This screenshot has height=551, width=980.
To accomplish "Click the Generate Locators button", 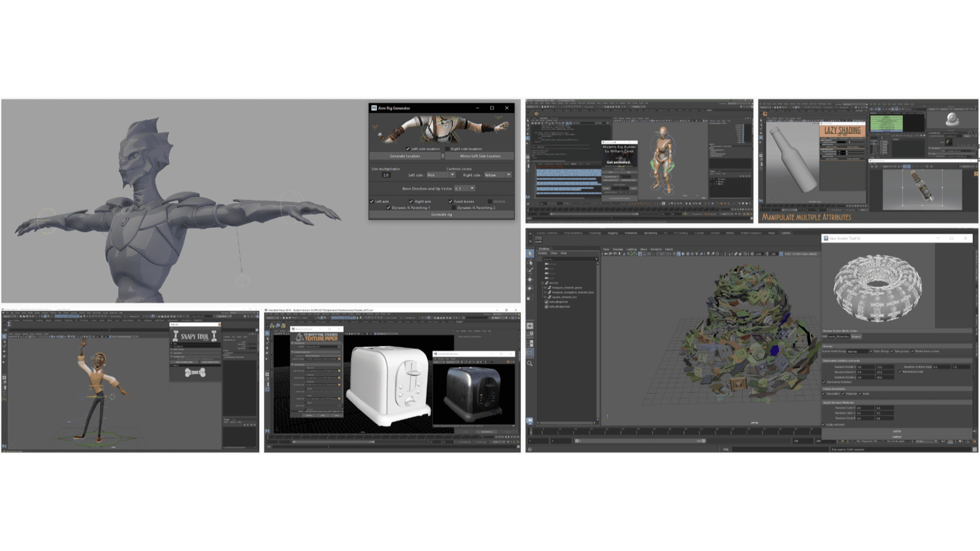I will click(404, 156).
